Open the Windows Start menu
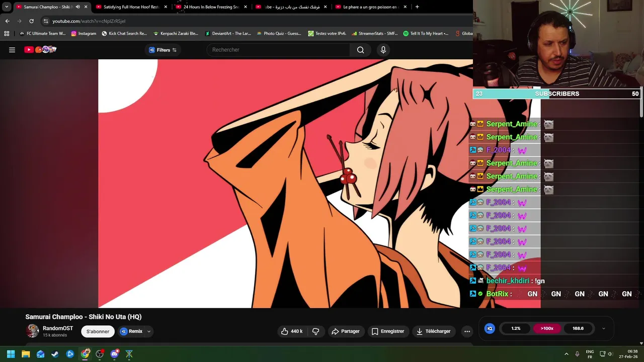644x362 pixels. tap(11, 354)
